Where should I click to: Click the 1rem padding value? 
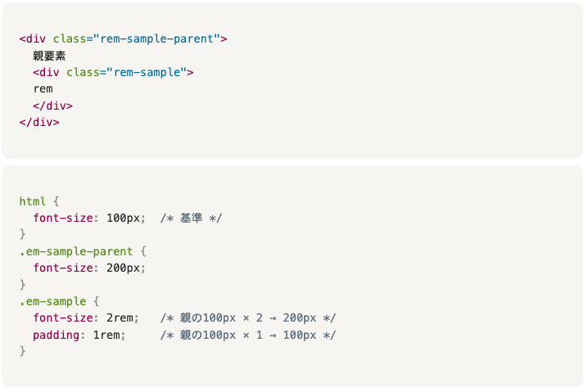tap(109, 335)
